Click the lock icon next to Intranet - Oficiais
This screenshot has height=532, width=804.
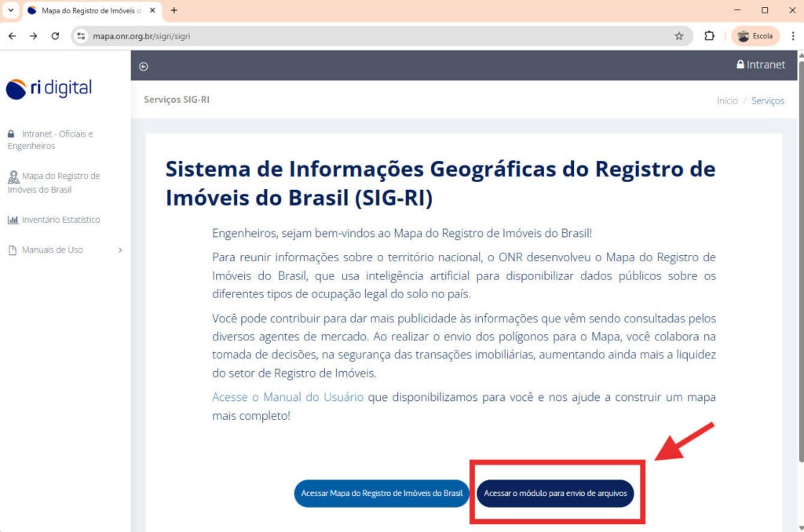pos(11,133)
